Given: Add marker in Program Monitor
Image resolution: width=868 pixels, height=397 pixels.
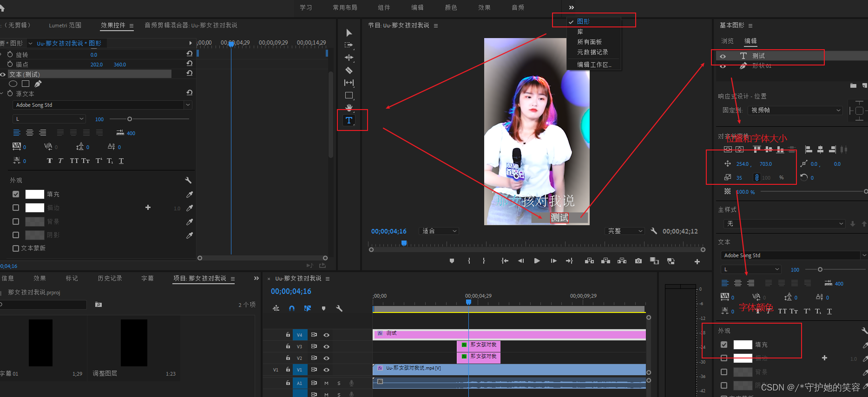Looking at the screenshot, I should coord(452,261).
